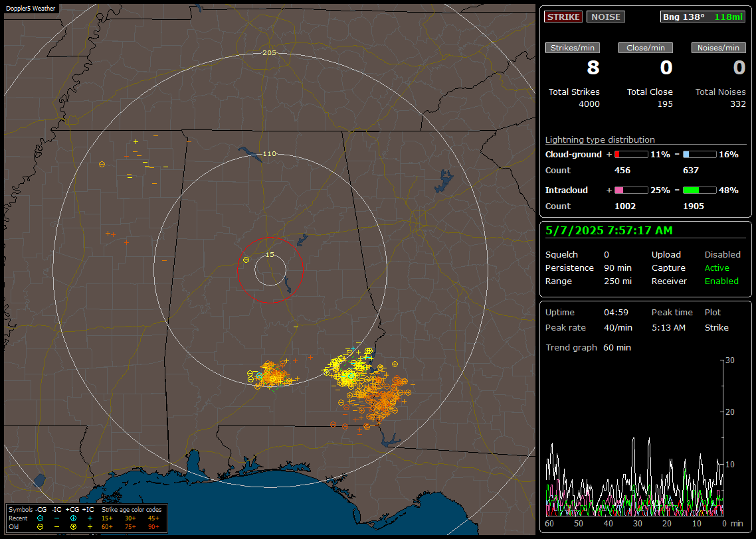Viewport: 756px width, 539px height.
Task: Click the recent +CG cyan legend symbol
Action: (73, 518)
